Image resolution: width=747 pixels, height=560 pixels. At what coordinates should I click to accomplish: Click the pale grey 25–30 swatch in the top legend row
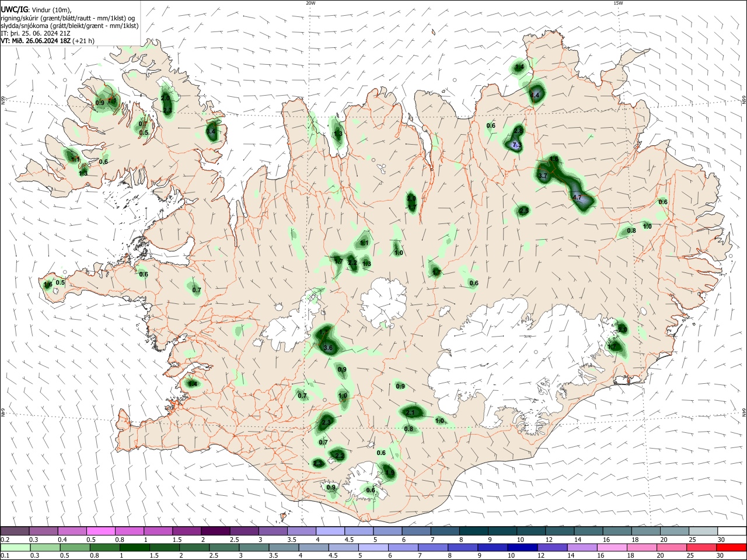click(x=703, y=531)
